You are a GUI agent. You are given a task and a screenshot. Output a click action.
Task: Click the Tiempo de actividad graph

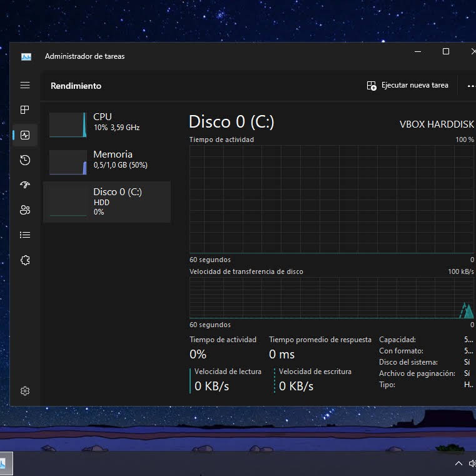point(332,199)
